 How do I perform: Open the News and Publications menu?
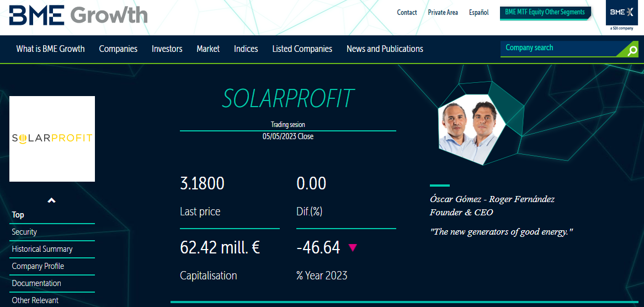click(385, 49)
